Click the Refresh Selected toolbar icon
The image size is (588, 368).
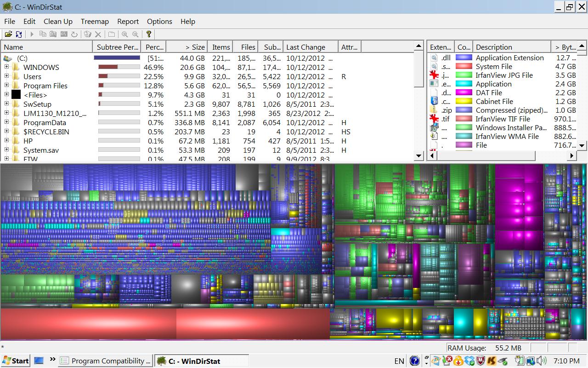[74, 34]
